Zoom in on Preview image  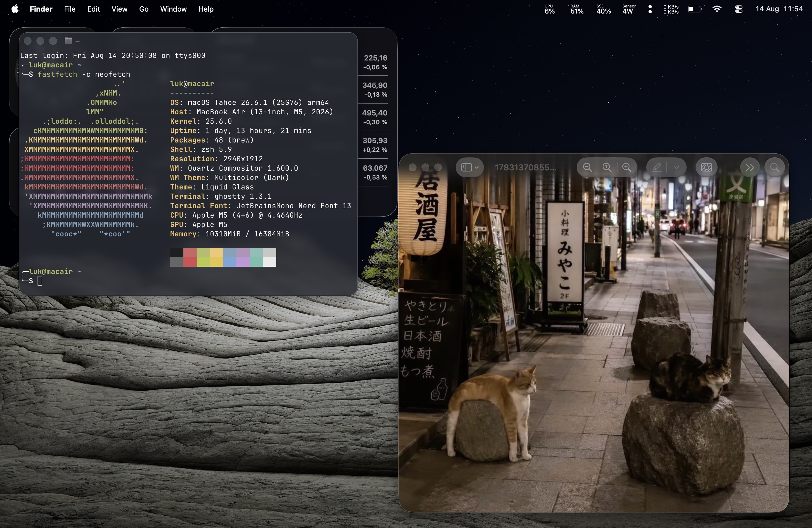click(x=626, y=167)
